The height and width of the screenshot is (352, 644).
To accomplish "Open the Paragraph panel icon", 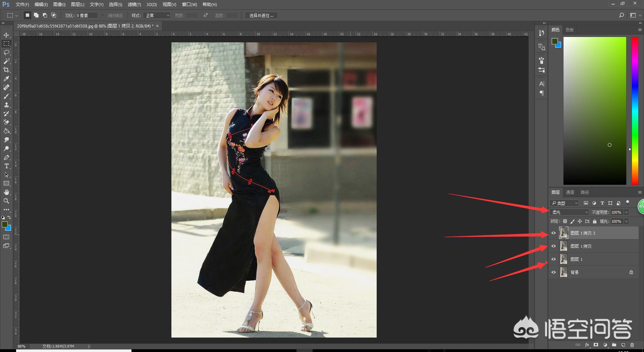I will (542, 93).
